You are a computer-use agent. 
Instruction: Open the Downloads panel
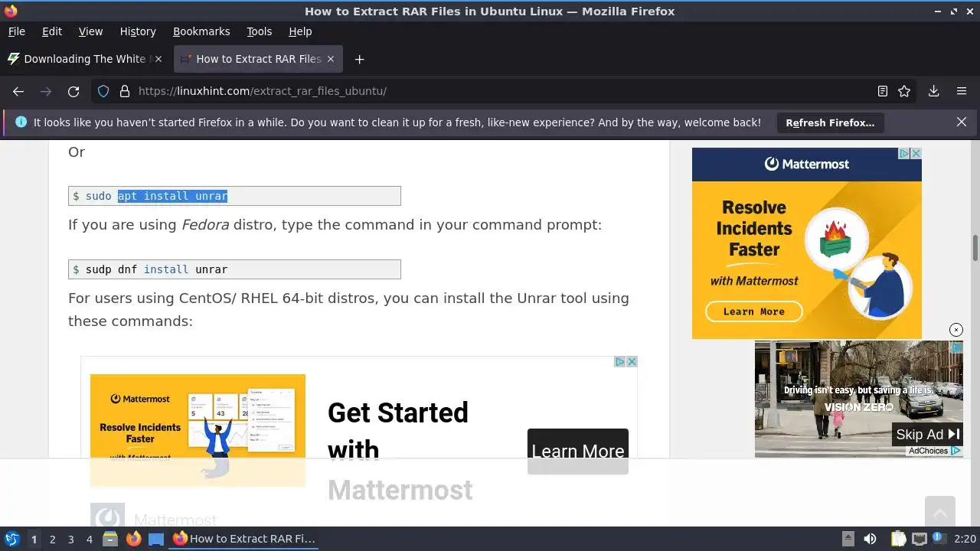click(934, 91)
